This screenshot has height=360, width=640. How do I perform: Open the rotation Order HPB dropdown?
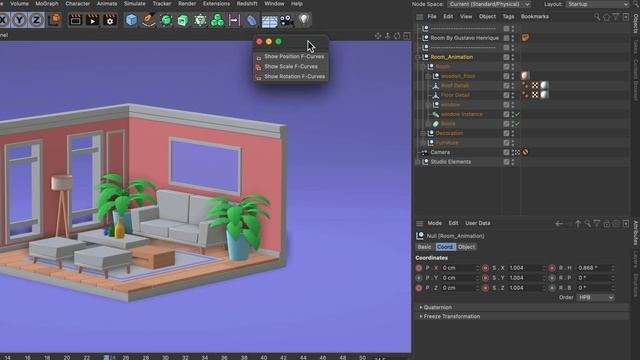tap(596, 298)
